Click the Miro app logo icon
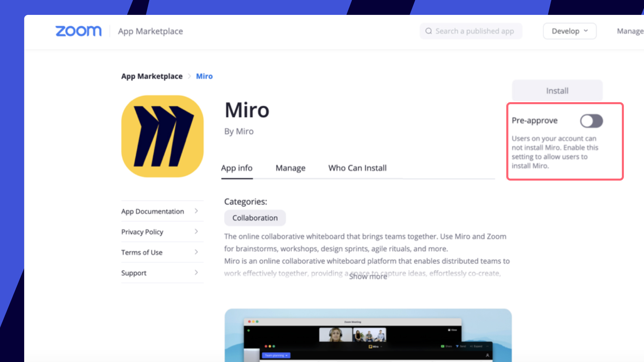 click(162, 136)
